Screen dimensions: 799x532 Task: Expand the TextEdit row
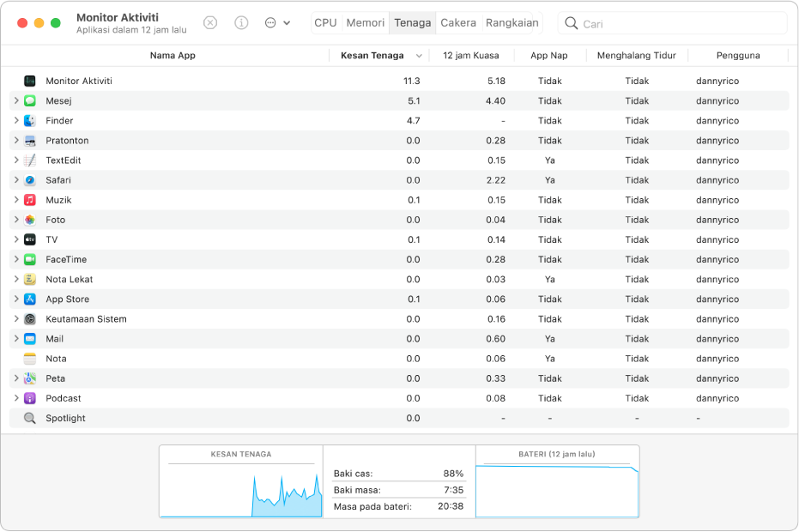(x=16, y=160)
